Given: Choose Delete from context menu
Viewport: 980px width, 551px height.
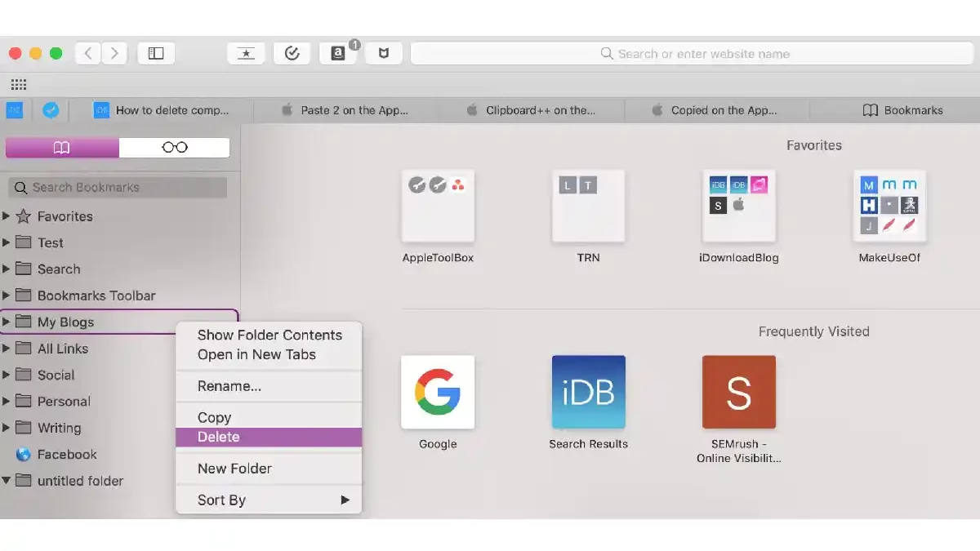Looking at the screenshot, I should [269, 437].
